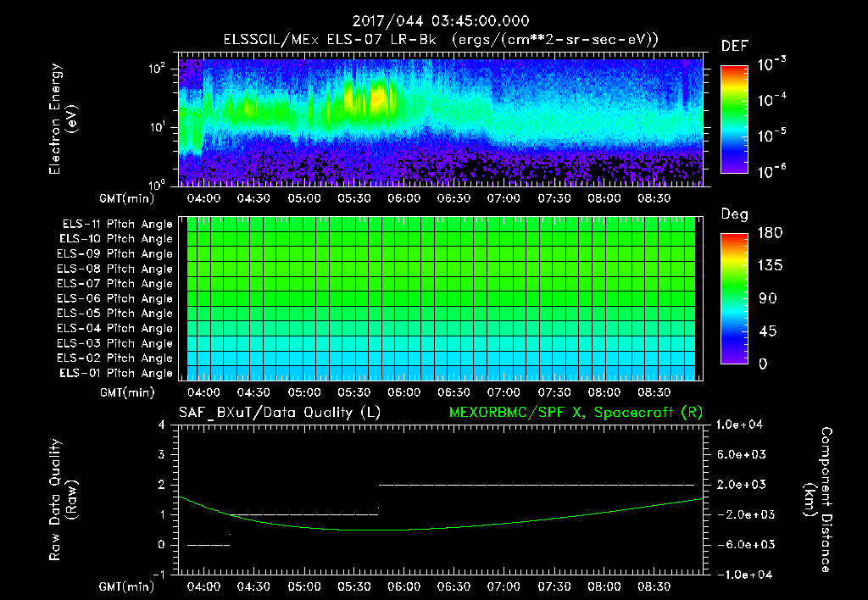The width and height of the screenshot is (868, 600).
Task: Select the ELS-08 Pitch Angle label
Action: [x=114, y=269]
